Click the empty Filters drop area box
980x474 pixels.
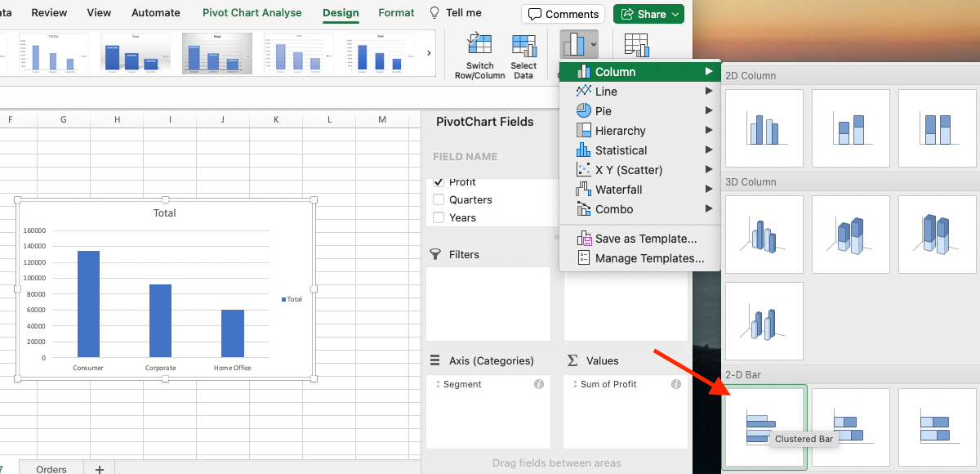coord(488,304)
